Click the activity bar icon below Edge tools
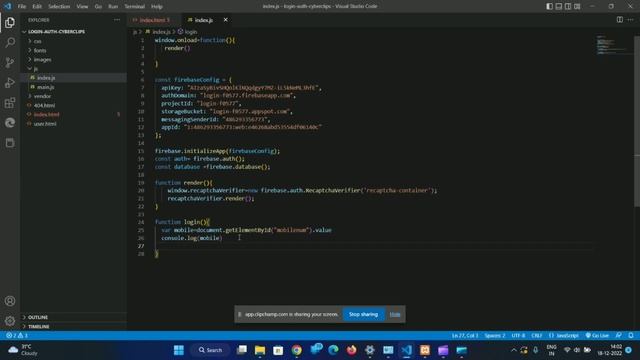The width and height of the screenshot is (640, 360). tap(10, 142)
